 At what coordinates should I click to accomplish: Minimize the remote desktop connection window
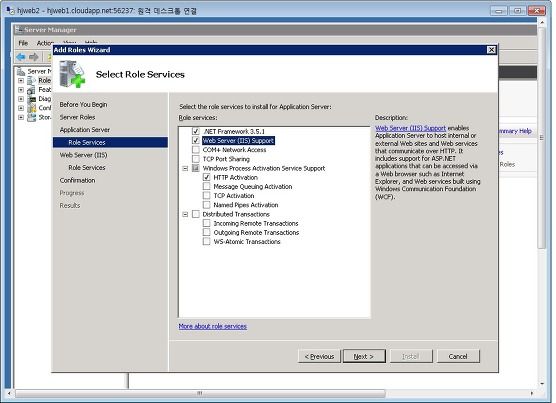(x=498, y=11)
